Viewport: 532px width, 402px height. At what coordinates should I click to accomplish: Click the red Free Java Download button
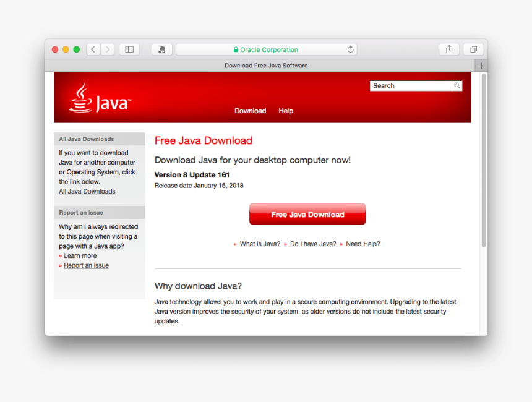tap(307, 214)
